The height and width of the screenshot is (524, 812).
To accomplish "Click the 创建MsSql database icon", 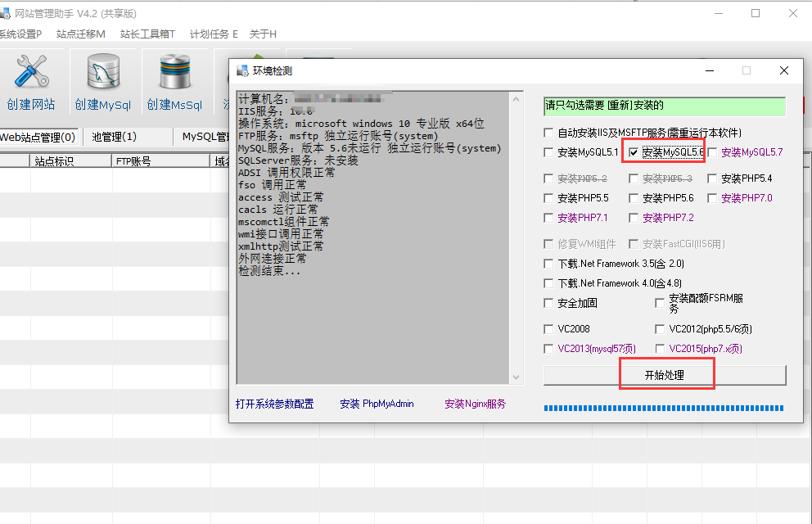I will [x=174, y=74].
